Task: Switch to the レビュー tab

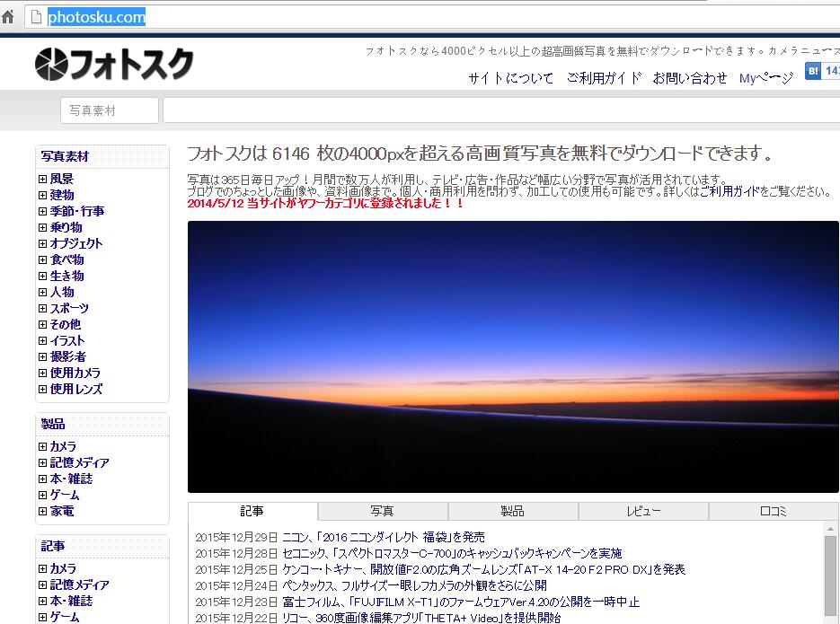Action: coord(643,511)
